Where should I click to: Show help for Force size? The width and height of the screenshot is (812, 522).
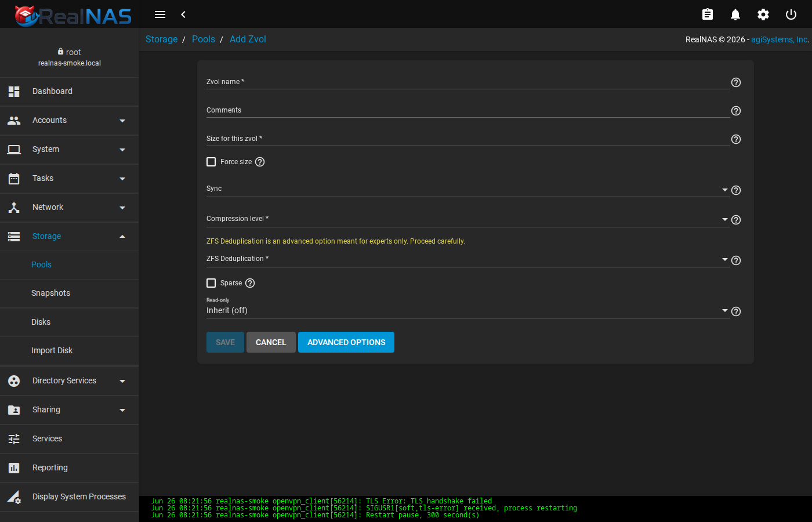pyautogui.click(x=260, y=162)
